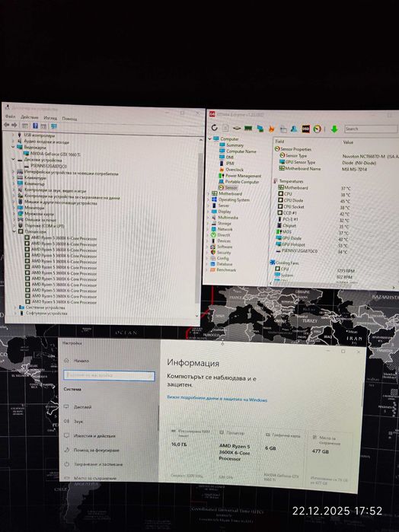This screenshot has width=399, height=532.
Task: Click Device Manager Back arrow
Action: 6,125
